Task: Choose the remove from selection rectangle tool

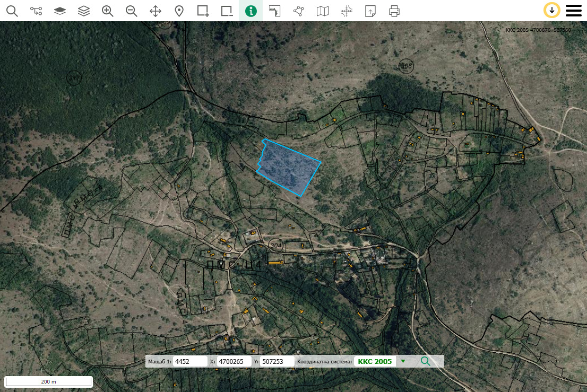Action: click(227, 11)
